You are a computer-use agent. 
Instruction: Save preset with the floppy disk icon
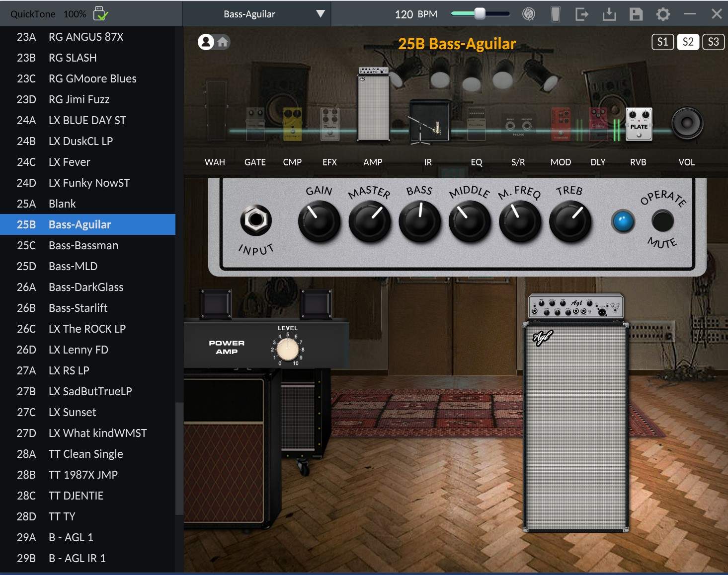[x=636, y=14]
